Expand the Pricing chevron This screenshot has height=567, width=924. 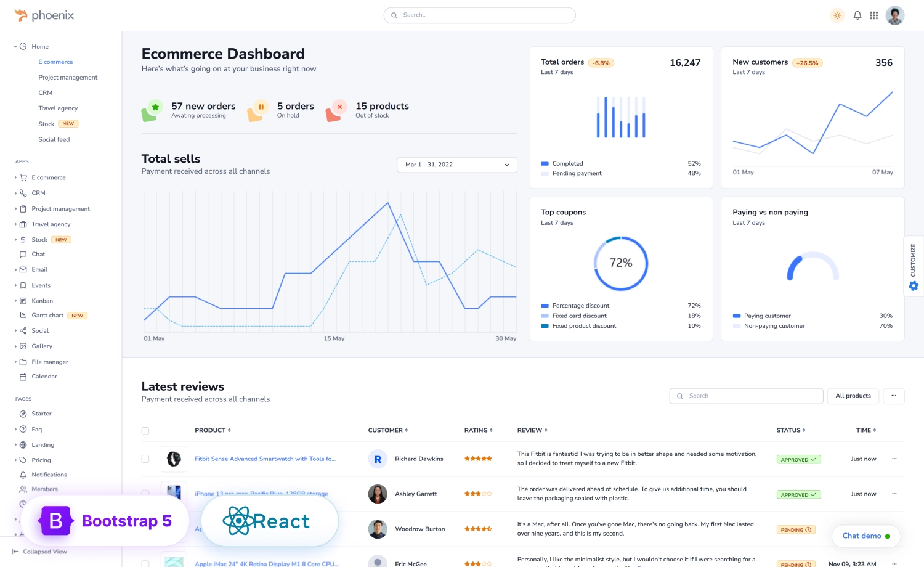click(x=15, y=460)
